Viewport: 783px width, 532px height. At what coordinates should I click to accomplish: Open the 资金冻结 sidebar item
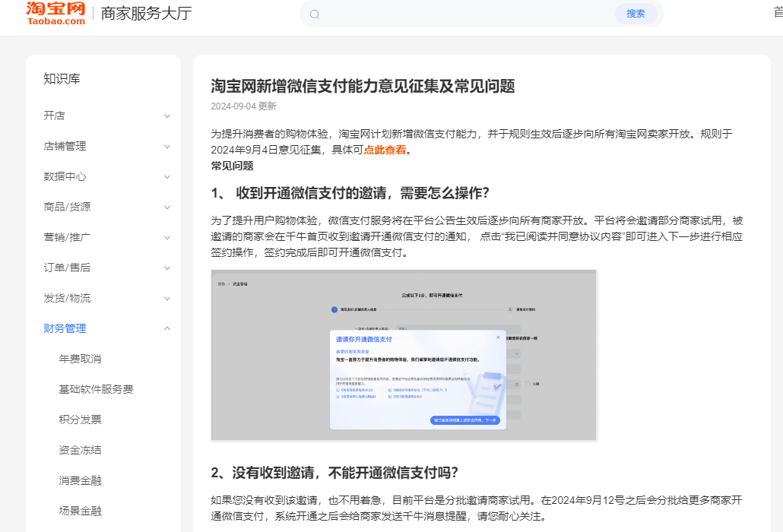point(80,450)
